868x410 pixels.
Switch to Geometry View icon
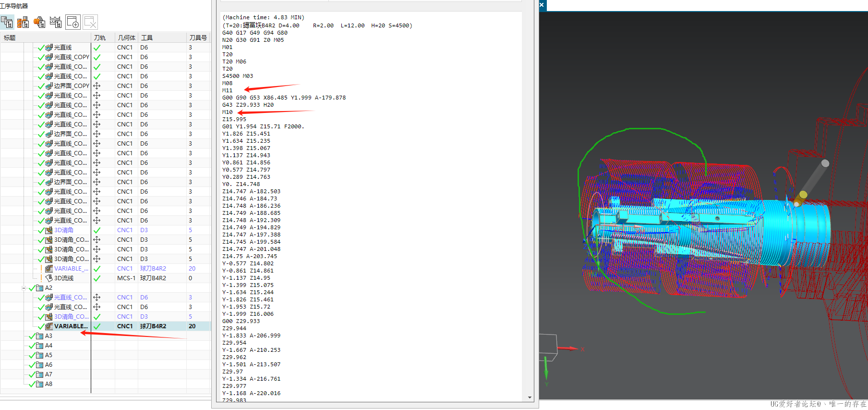(x=39, y=22)
